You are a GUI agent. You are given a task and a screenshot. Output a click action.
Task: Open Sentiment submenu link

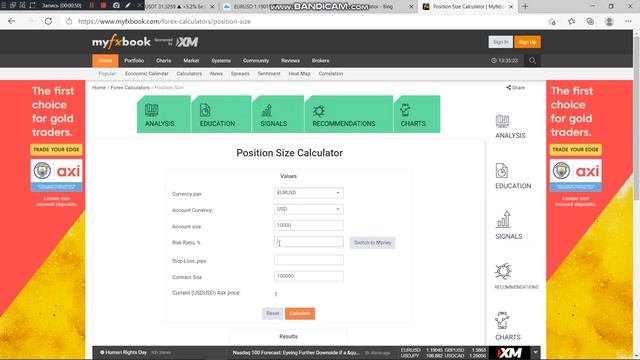(x=269, y=74)
